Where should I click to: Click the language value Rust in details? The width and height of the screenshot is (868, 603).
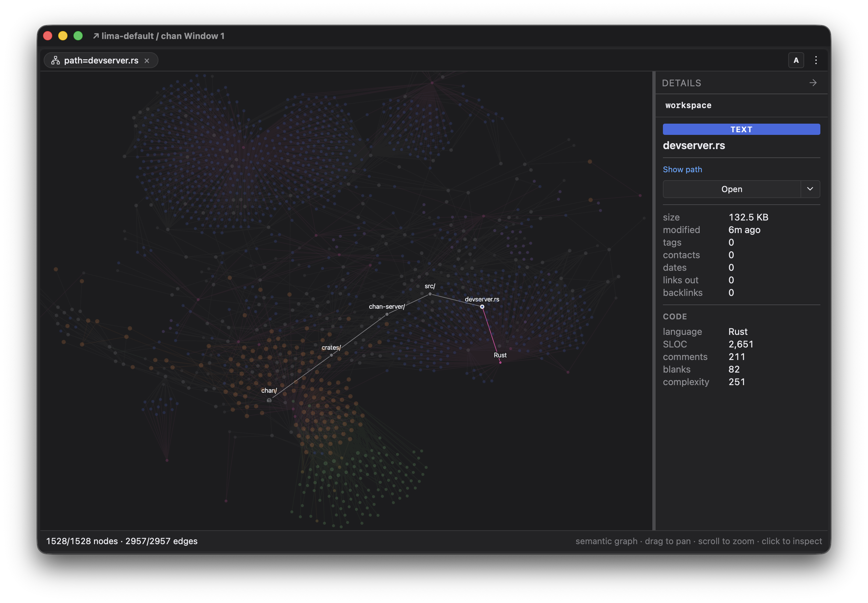738,332
